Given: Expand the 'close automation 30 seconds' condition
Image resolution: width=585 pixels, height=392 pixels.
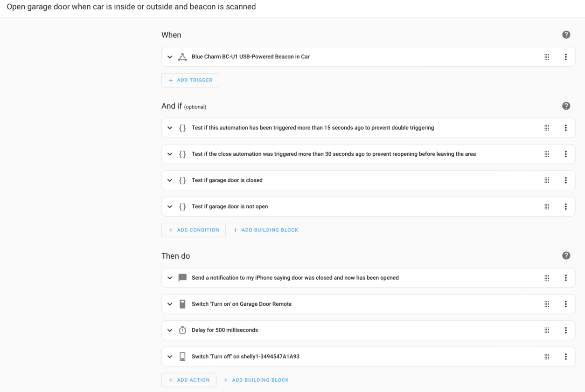Looking at the screenshot, I should tap(170, 154).
